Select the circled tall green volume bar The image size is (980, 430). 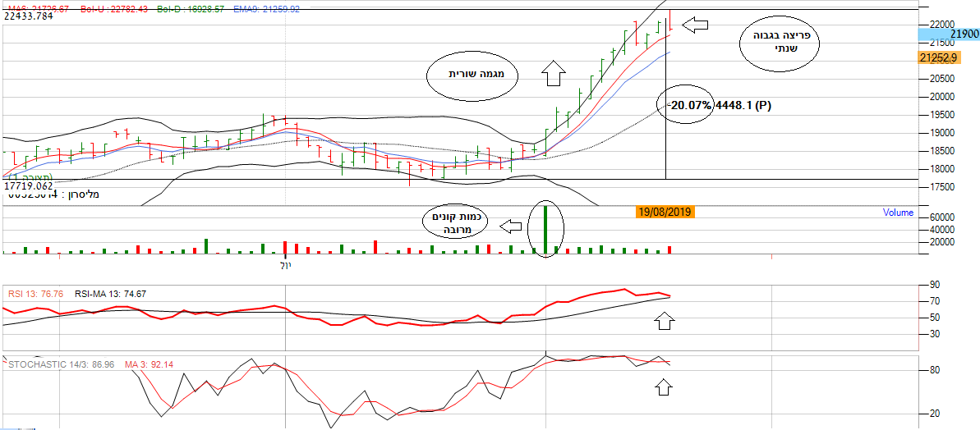point(544,230)
